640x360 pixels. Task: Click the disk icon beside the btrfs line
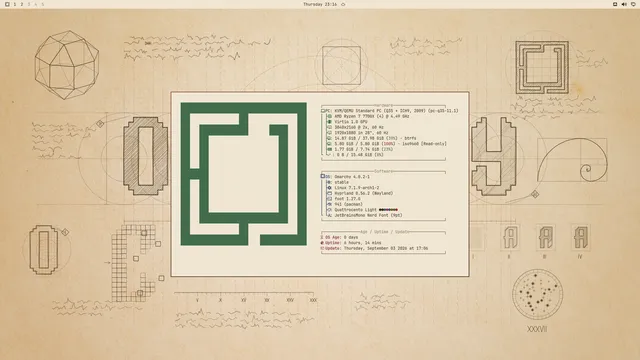pyautogui.click(x=330, y=138)
